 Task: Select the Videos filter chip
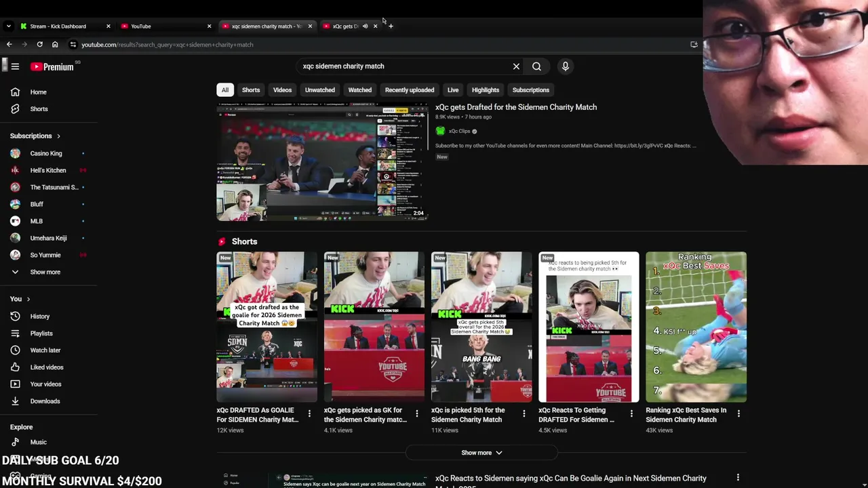click(282, 90)
